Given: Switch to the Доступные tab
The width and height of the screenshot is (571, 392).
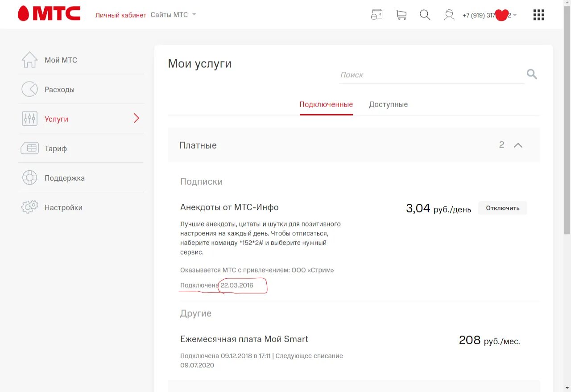Looking at the screenshot, I should click(x=388, y=104).
